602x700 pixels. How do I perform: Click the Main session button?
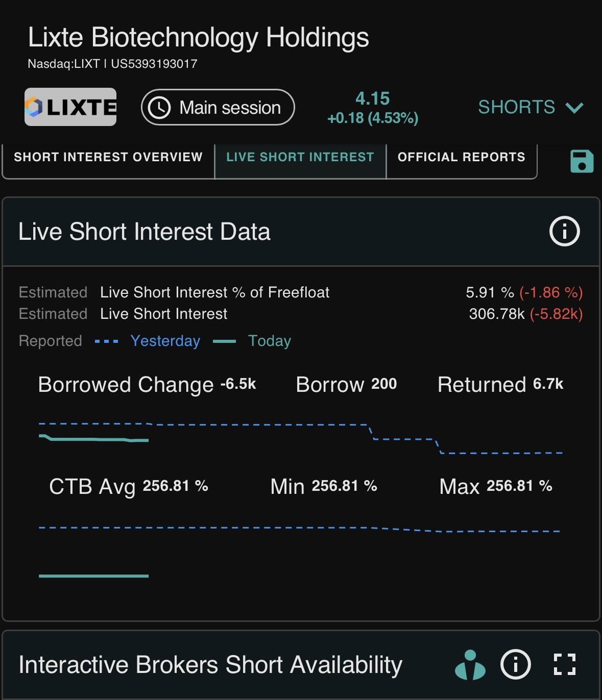pos(218,108)
